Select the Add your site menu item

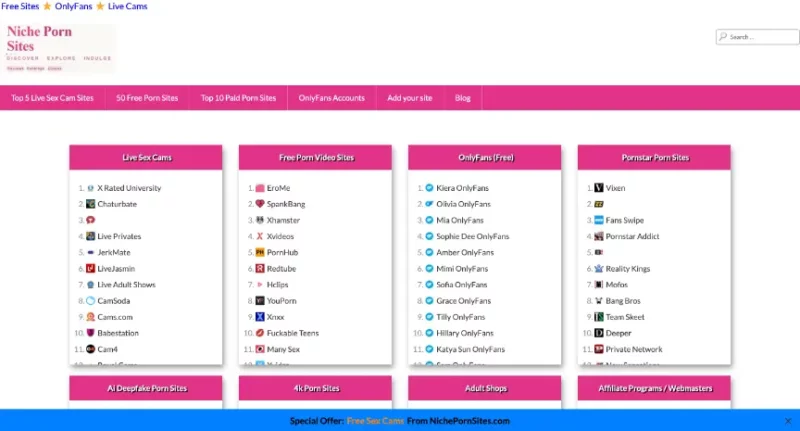410,98
